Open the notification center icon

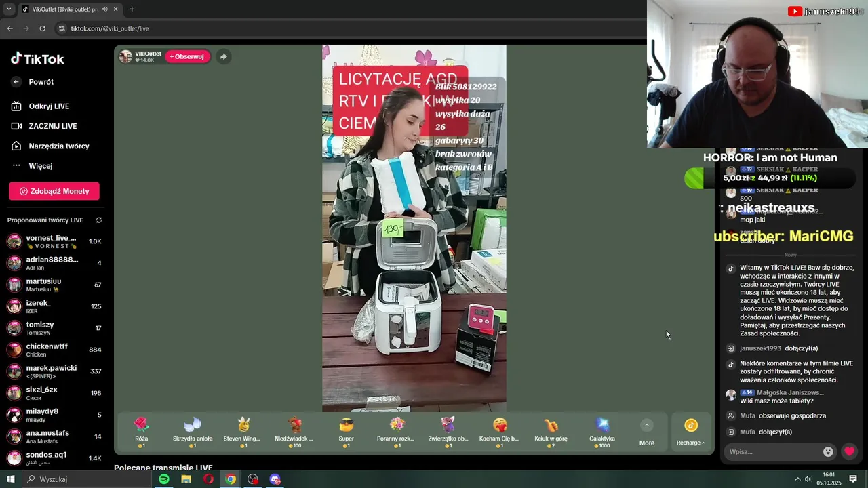(x=853, y=479)
